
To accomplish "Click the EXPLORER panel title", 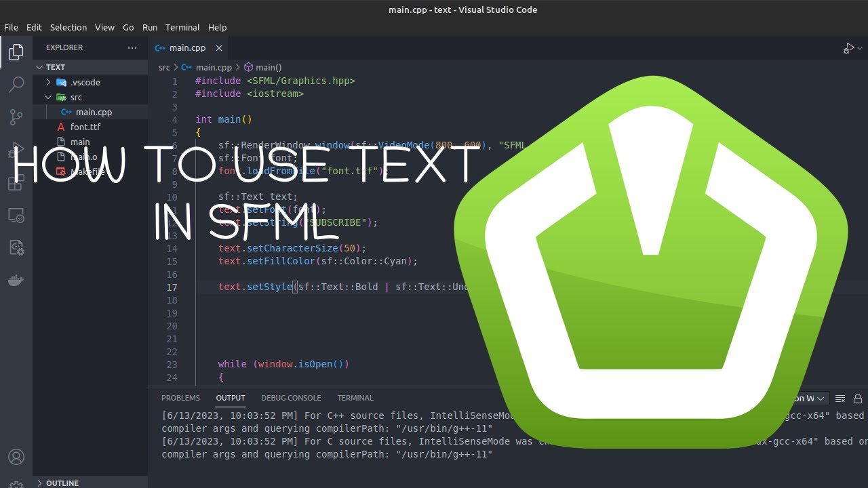I will click(x=64, y=47).
